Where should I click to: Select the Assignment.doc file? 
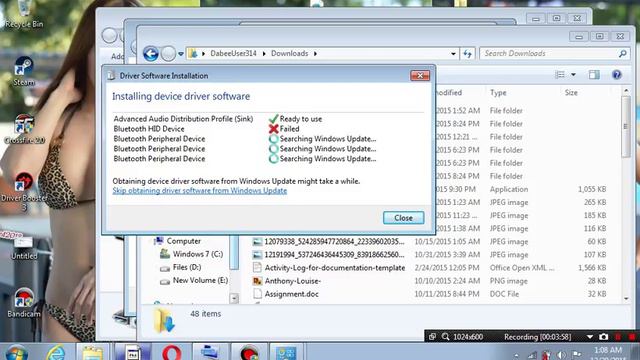[291, 294]
